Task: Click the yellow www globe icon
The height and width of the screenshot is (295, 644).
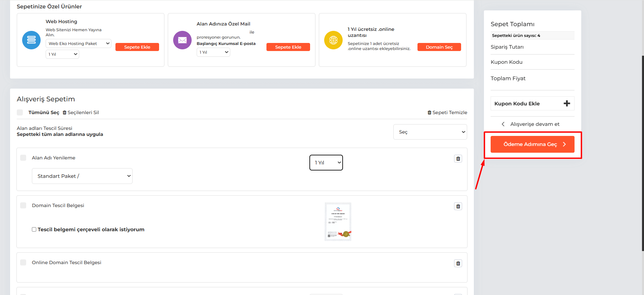Action: click(x=333, y=40)
